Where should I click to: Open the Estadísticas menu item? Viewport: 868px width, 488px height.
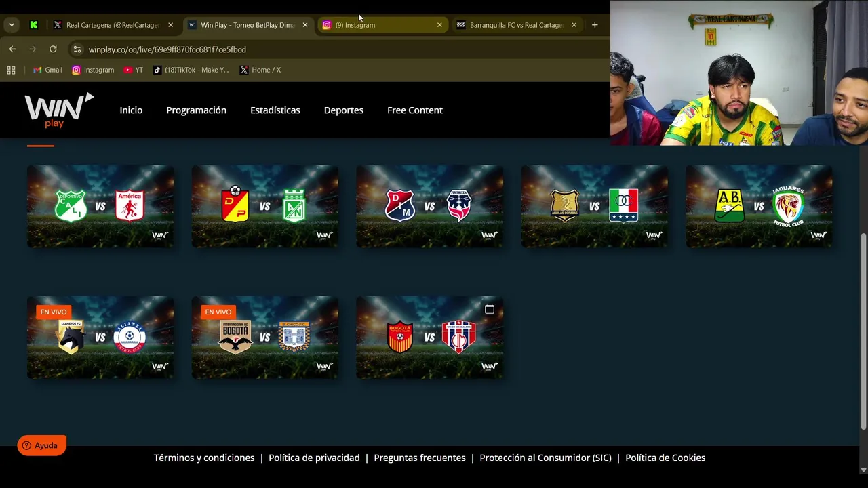coord(275,110)
